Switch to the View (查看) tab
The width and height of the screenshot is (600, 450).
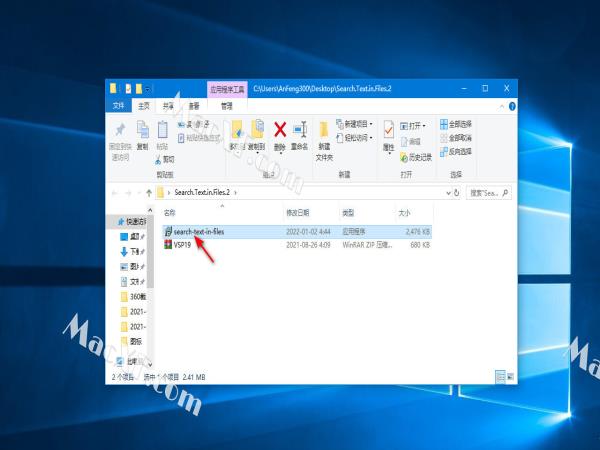click(194, 106)
